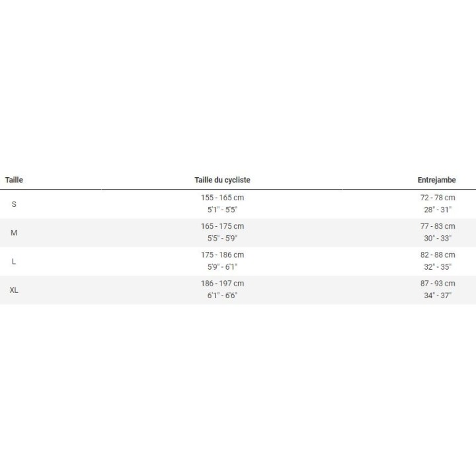The width and height of the screenshot is (476, 476).
Task: Click the 5'5" - 5'9" height value
Action: click(222, 238)
